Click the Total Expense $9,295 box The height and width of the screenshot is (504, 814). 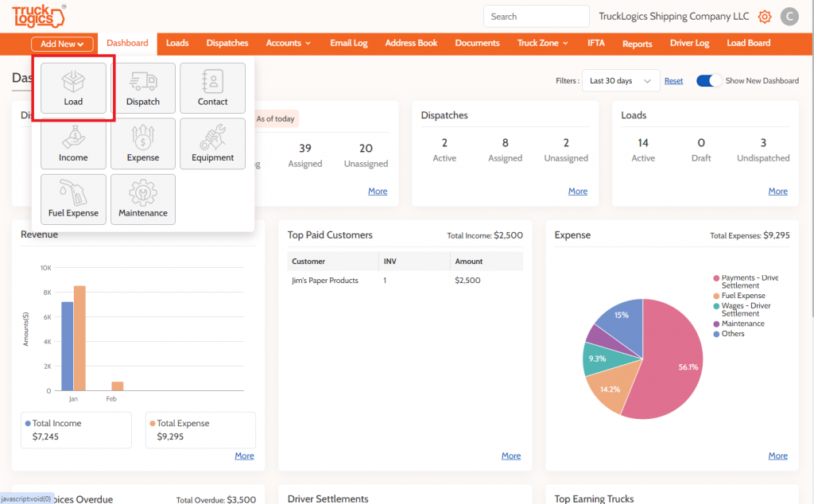(x=200, y=430)
